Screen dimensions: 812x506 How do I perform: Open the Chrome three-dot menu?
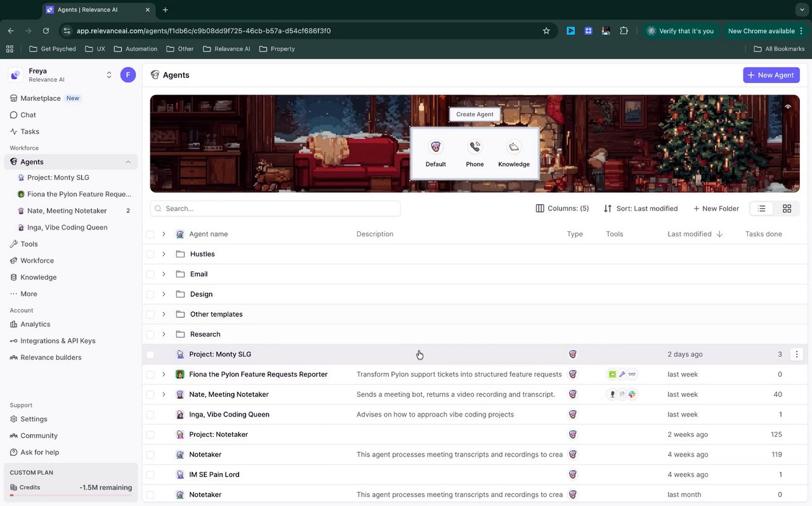pyautogui.click(x=802, y=30)
